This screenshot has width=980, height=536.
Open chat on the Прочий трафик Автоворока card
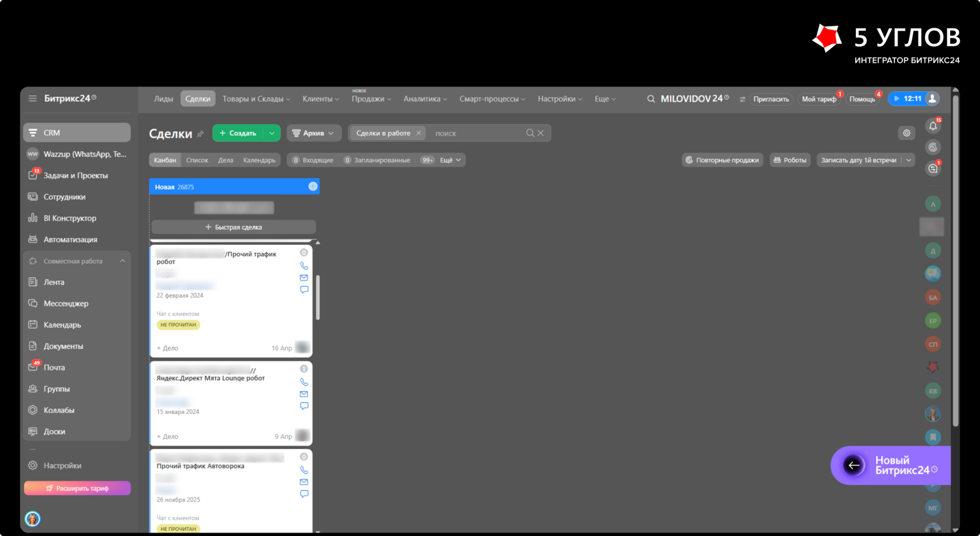(304, 494)
